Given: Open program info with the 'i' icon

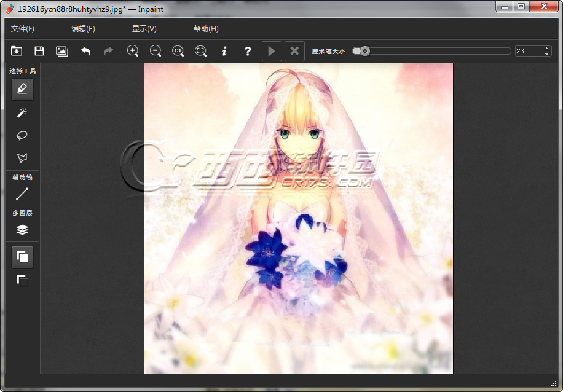Looking at the screenshot, I should tap(224, 51).
